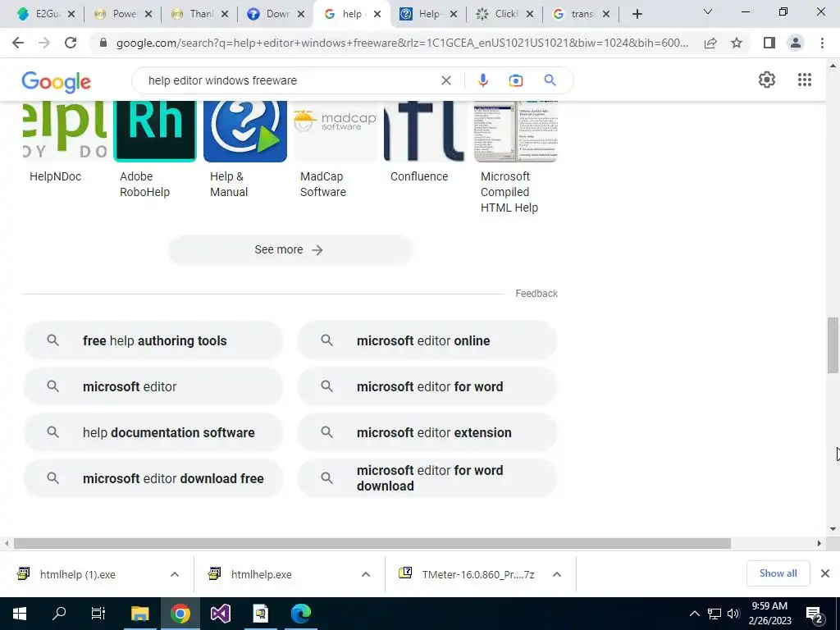
Task: Close the downloads bar
Action: [x=825, y=573]
